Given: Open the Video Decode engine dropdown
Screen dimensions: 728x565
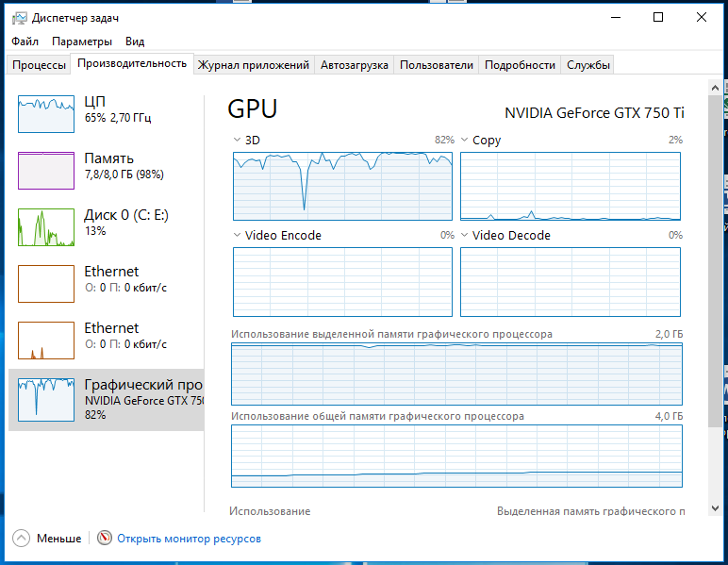Looking at the screenshot, I should coord(465,236).
